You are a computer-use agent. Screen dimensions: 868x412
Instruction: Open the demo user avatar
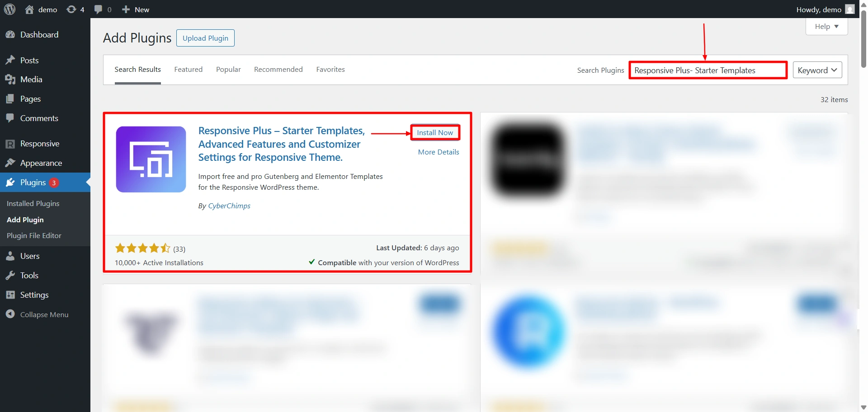(x=850, y=9)
